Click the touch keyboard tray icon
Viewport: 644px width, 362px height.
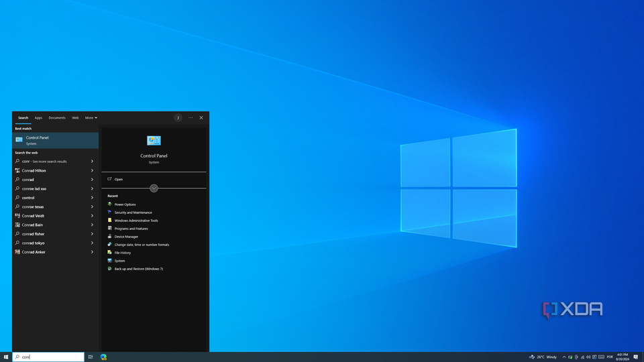click(x=601, y=357)
